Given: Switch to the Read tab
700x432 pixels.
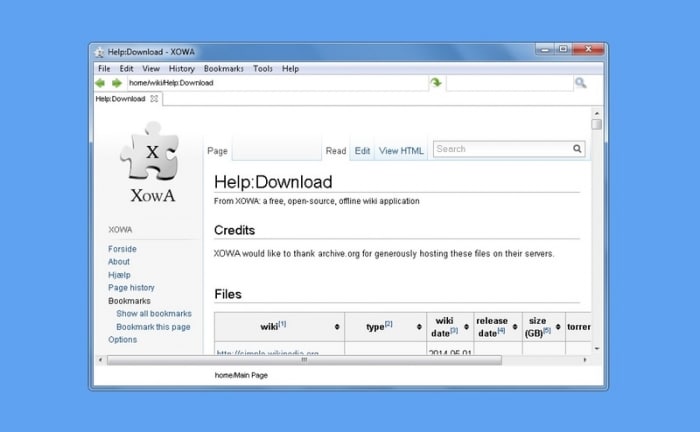Looking at the screenshot, I should coord(336,151).
